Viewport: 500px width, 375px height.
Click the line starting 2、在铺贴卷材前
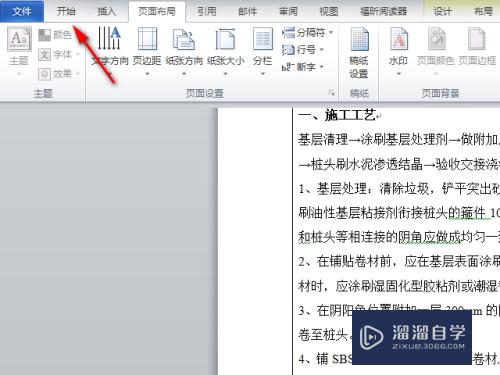coord(399,262)
